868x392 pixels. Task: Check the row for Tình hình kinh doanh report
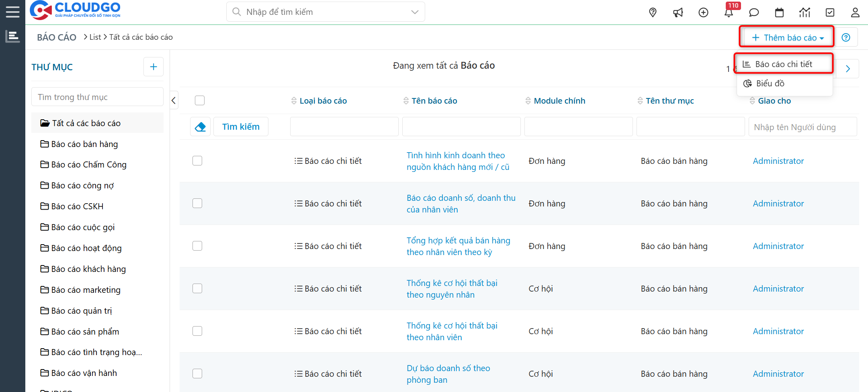point(197,161)
